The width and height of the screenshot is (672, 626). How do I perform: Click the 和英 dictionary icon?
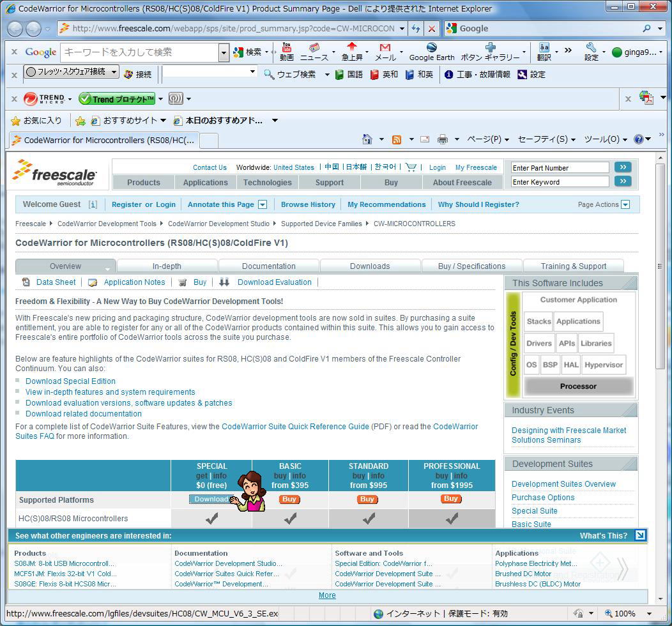(x=409, y=75)
